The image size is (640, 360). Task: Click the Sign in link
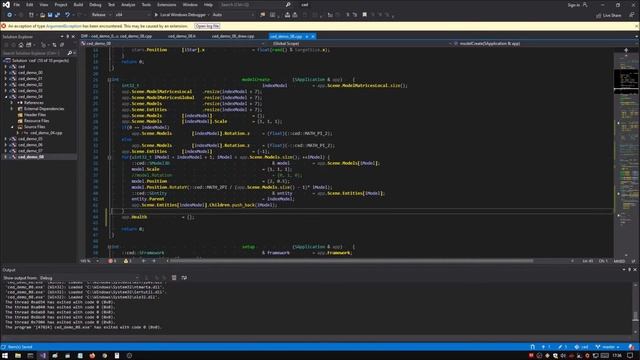pyautogui.click(x=573, y=4)
